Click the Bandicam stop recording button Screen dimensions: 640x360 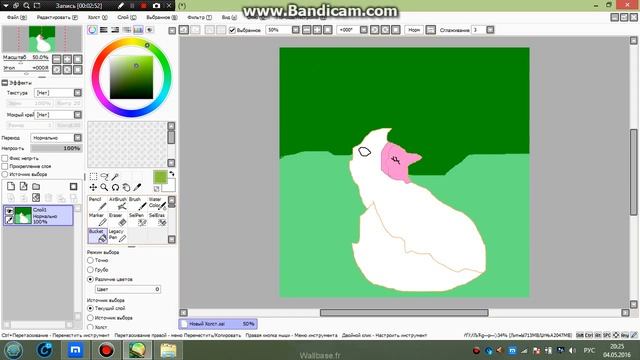(144, 6)
